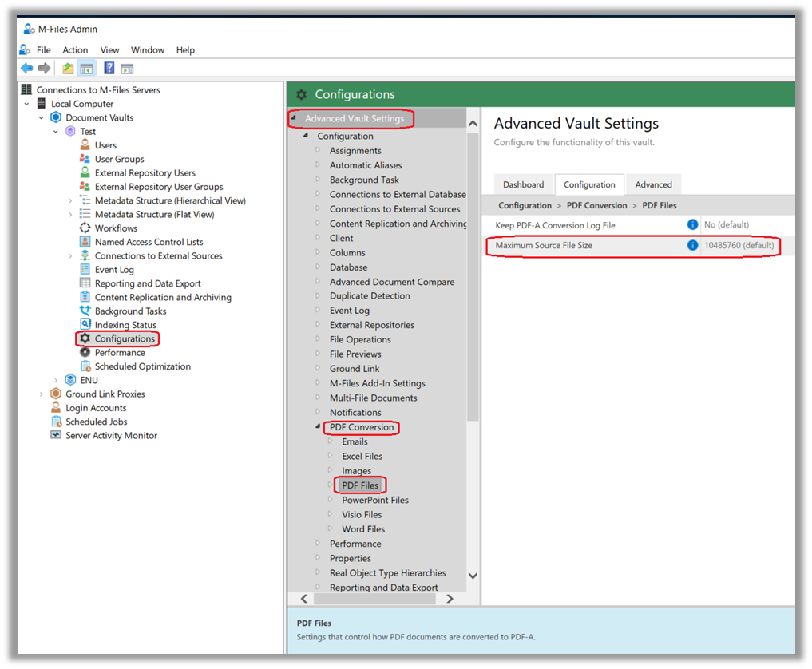
Task: Click the Reporting and Data Export icon
Action: (x=85, y=283)
